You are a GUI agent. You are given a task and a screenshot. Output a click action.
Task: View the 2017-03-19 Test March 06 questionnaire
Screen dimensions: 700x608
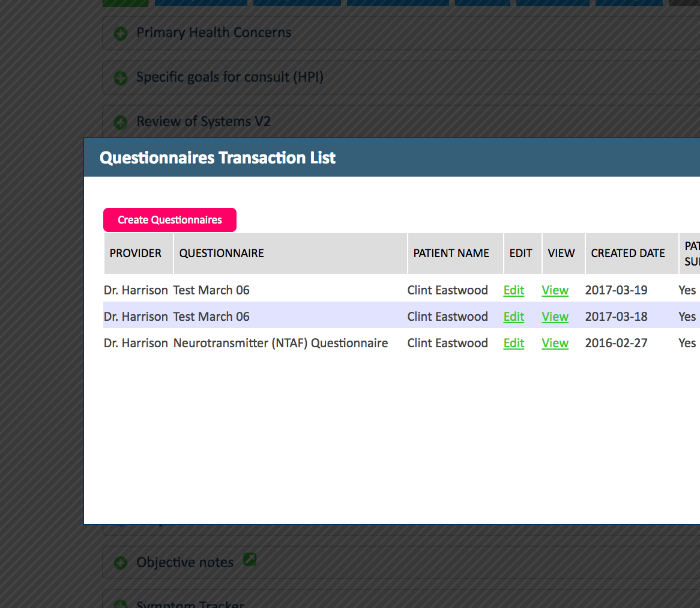(x=555, y=290)
